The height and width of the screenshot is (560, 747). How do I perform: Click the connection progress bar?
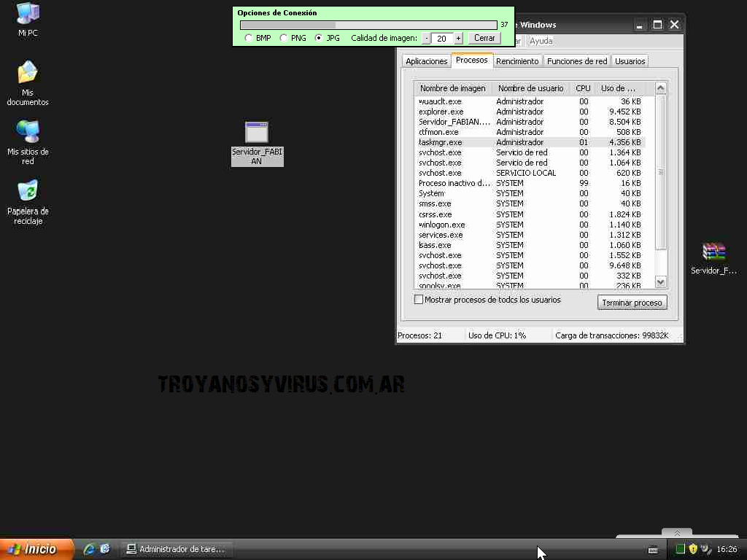[368, 25]
